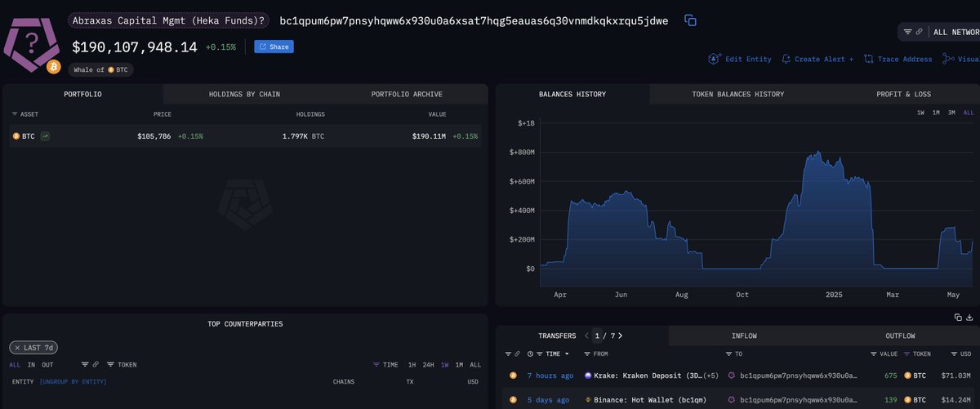Click the Binance logo icon
The width and height of the screenshot is (980, 409).
(588, 400)
